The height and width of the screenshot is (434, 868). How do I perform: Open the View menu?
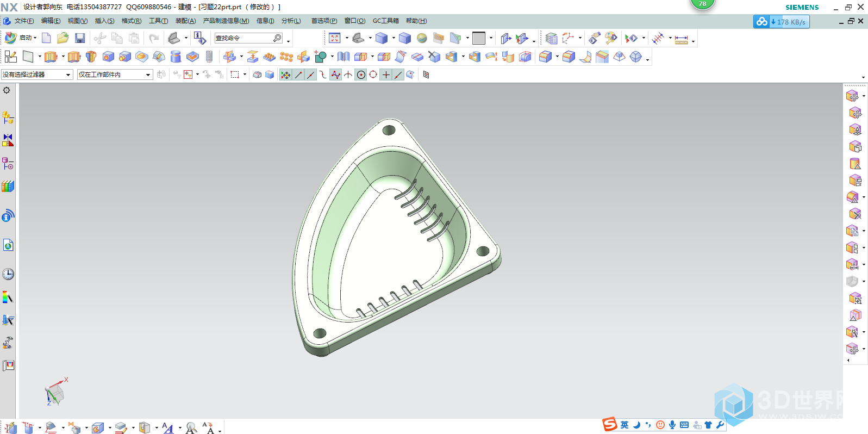[x=78, y=21]
